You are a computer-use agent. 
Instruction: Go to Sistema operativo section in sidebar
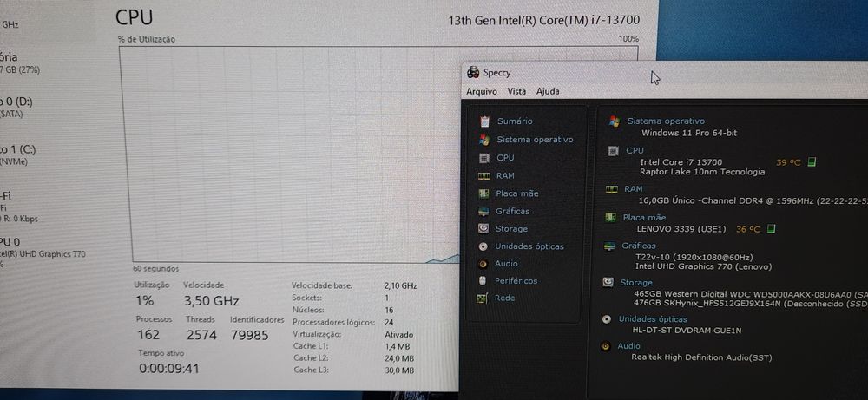coord(535,140)
